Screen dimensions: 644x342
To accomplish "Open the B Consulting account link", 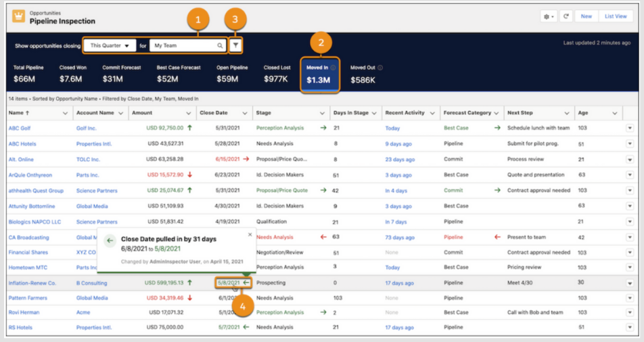I will (91, 283).
